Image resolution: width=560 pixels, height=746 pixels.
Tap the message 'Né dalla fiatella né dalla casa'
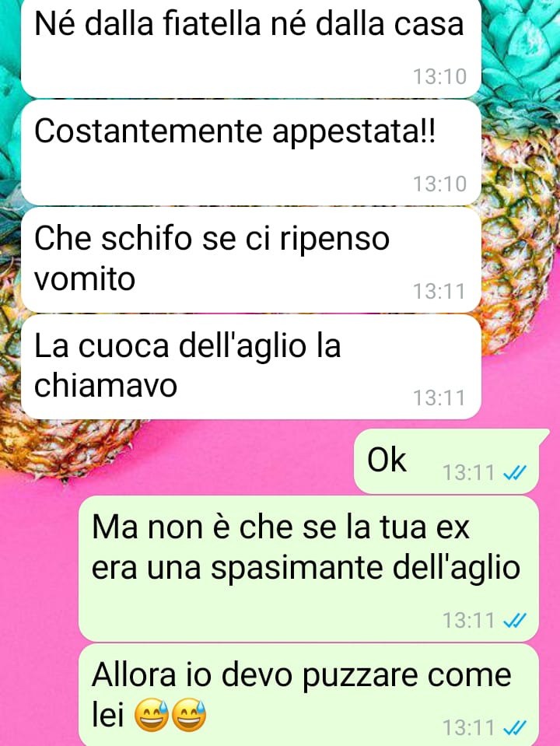(250, 47)
